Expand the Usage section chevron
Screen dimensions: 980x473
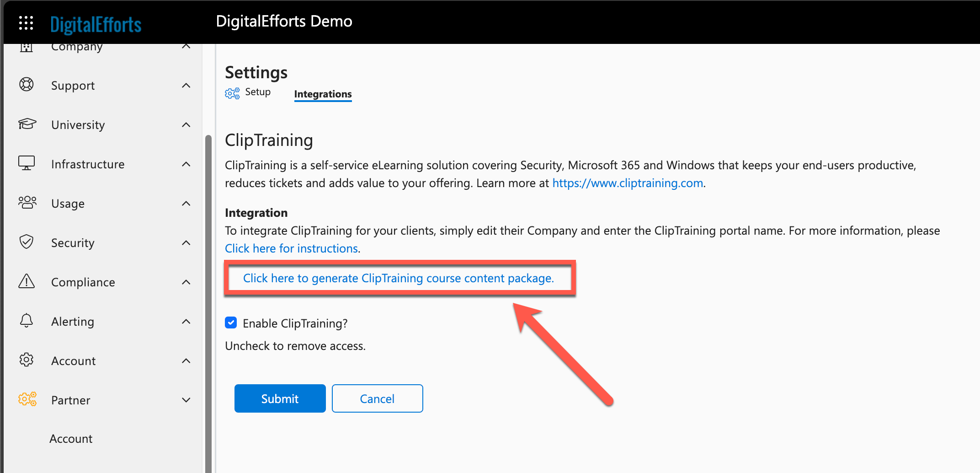186,204
